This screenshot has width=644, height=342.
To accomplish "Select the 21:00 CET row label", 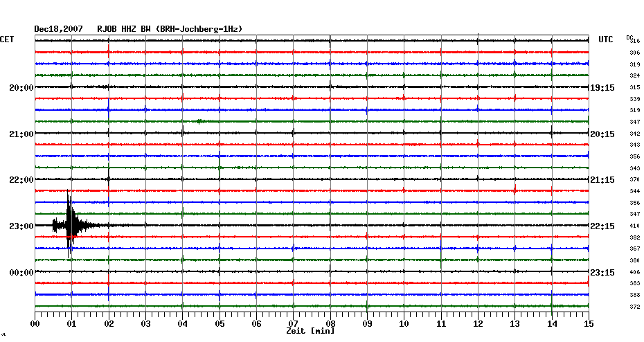I will click(21, 134).
